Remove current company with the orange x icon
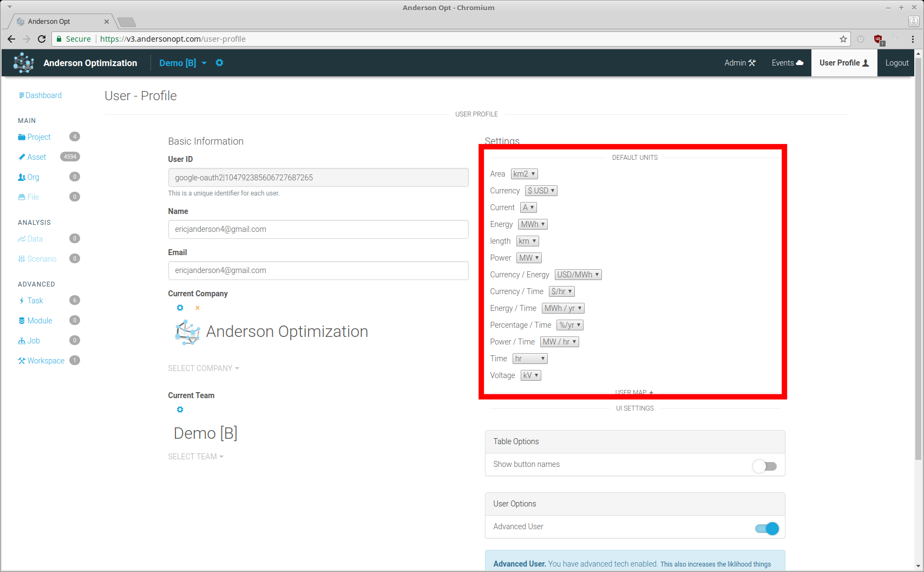The width and height of the screenshot is (924, 572). pyautogui.click(x=198, y=308)
